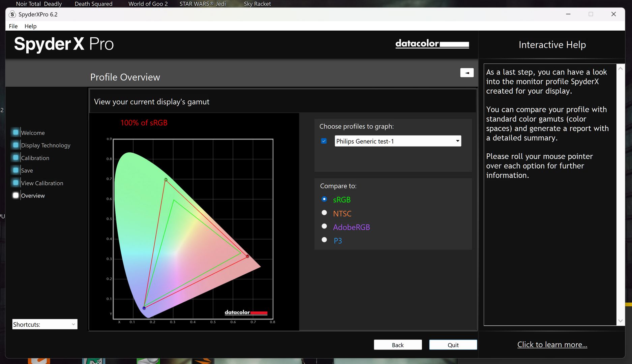Click the Display Technology step indicator icon

point(16,145)
